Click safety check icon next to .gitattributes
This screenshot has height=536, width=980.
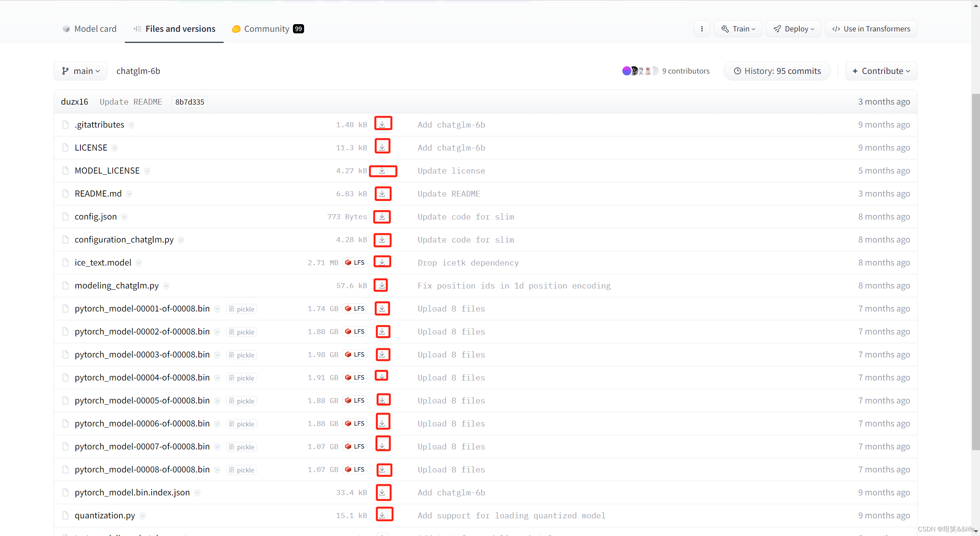tap(131, 125)
